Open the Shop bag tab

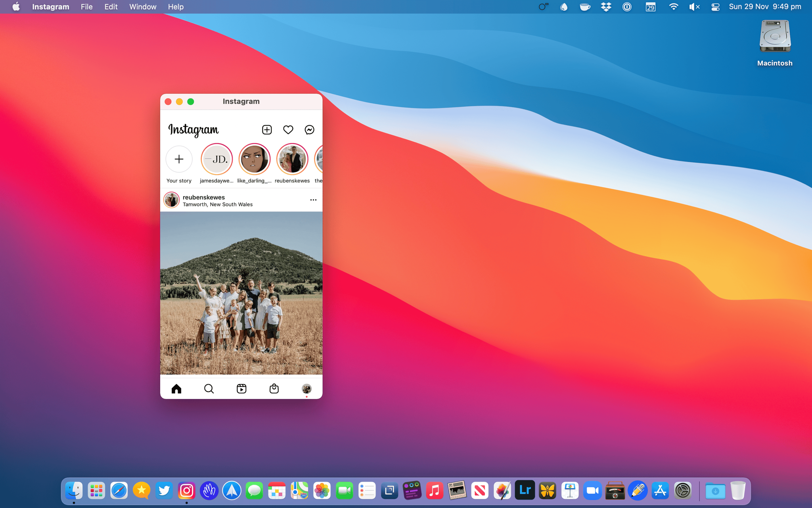[x=274, y=389]
